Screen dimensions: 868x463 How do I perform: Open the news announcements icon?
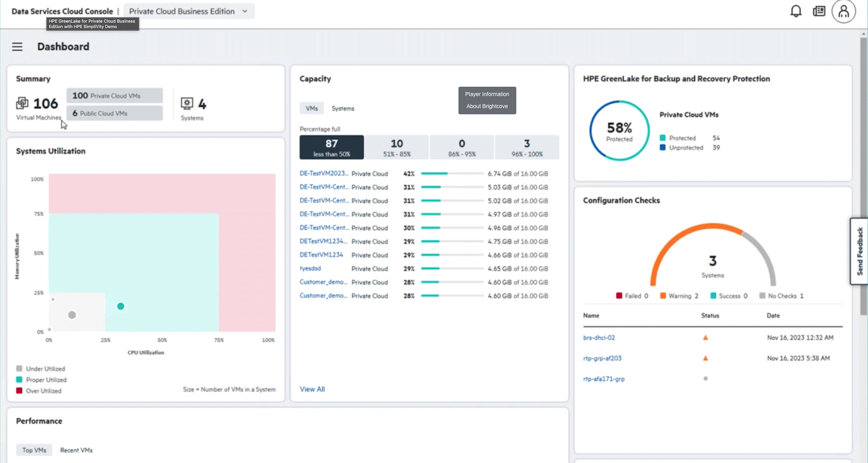[819, 11]
